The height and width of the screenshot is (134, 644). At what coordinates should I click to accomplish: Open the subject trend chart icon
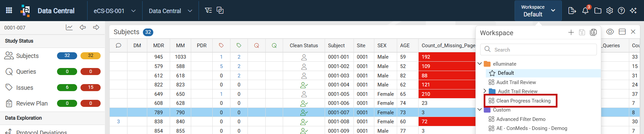[x=69, y=27]
